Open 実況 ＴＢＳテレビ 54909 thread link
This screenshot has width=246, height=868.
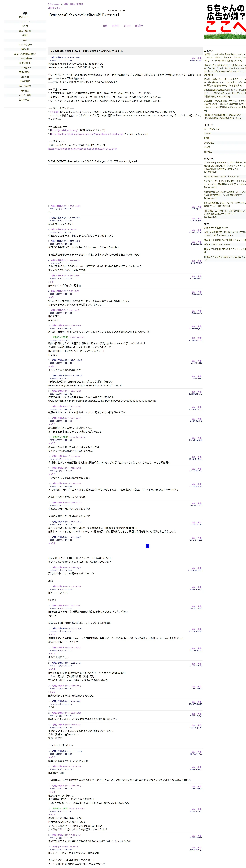[x=217, y=245]
